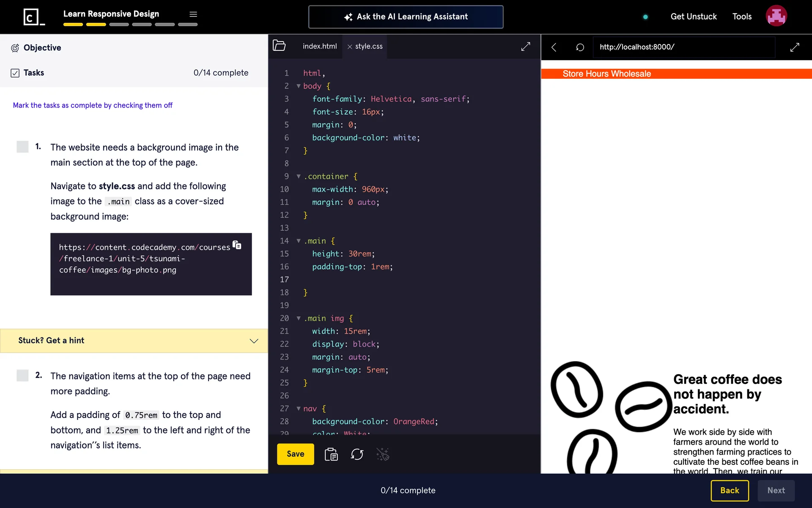
Task: Click the yellow Save button
Action: point(295,454)
